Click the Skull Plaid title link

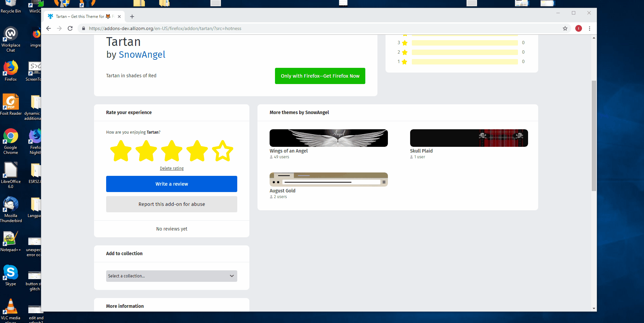click(421, 151)
